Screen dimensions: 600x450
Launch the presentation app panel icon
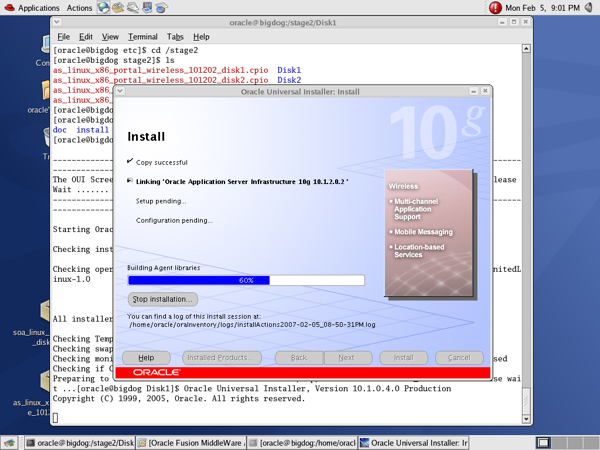click(x=147, y=7)
